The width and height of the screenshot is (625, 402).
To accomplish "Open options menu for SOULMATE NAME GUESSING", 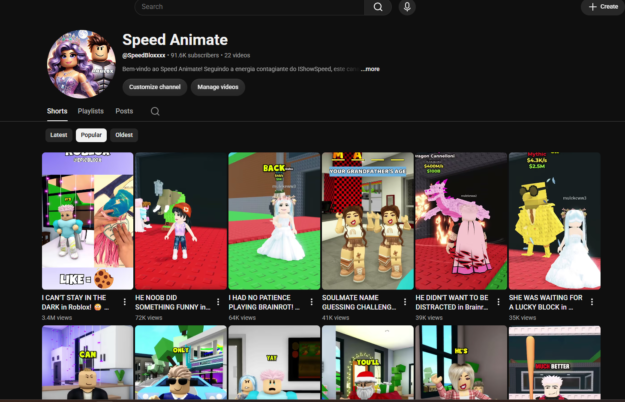I will 405,302.
